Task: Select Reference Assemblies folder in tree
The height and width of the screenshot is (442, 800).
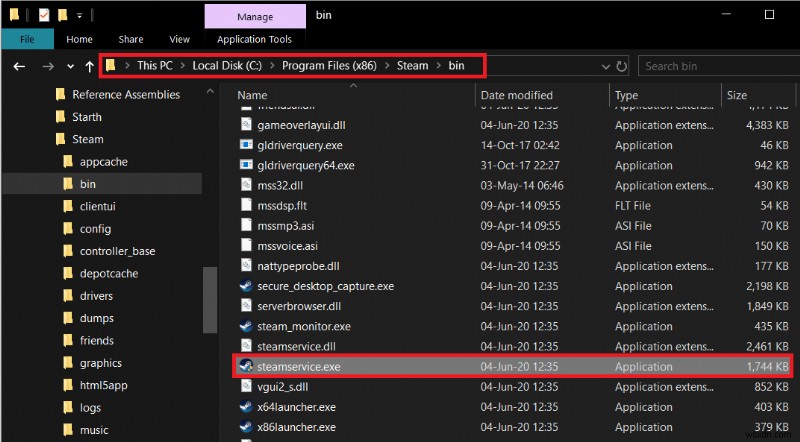Action: click(126, 94)
